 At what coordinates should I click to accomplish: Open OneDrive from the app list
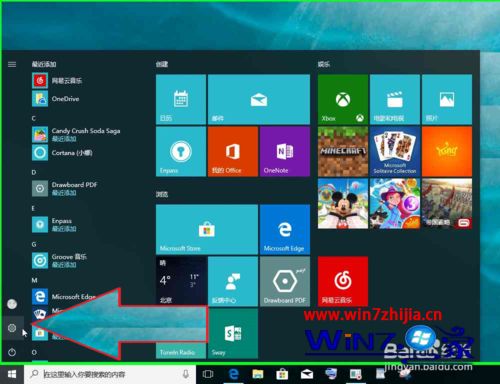pos(87,99)
